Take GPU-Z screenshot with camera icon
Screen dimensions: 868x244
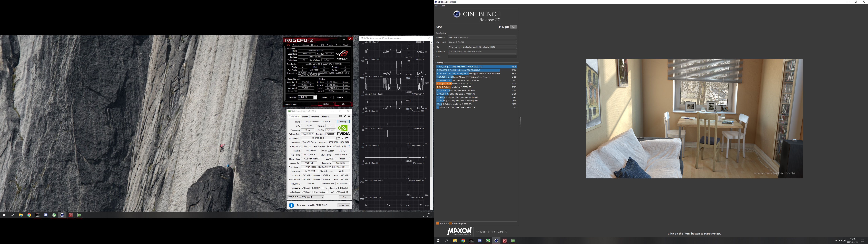click(x=340, y=116)
